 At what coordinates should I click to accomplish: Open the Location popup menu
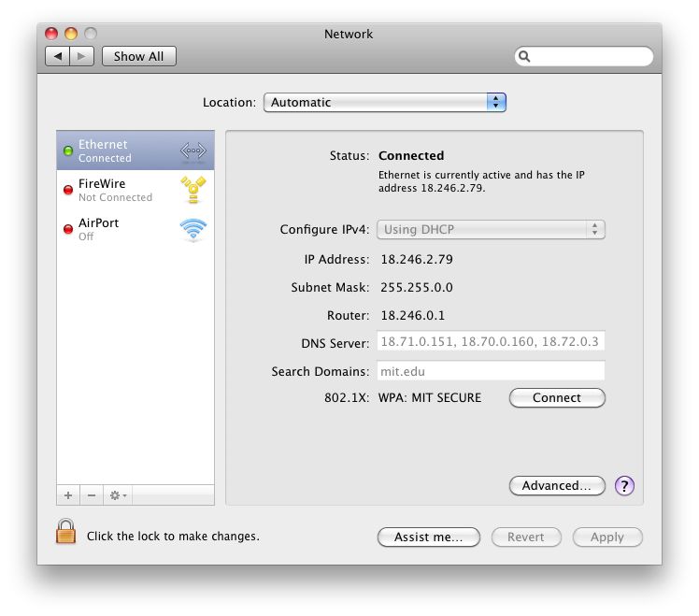click(x=385, y=103)
